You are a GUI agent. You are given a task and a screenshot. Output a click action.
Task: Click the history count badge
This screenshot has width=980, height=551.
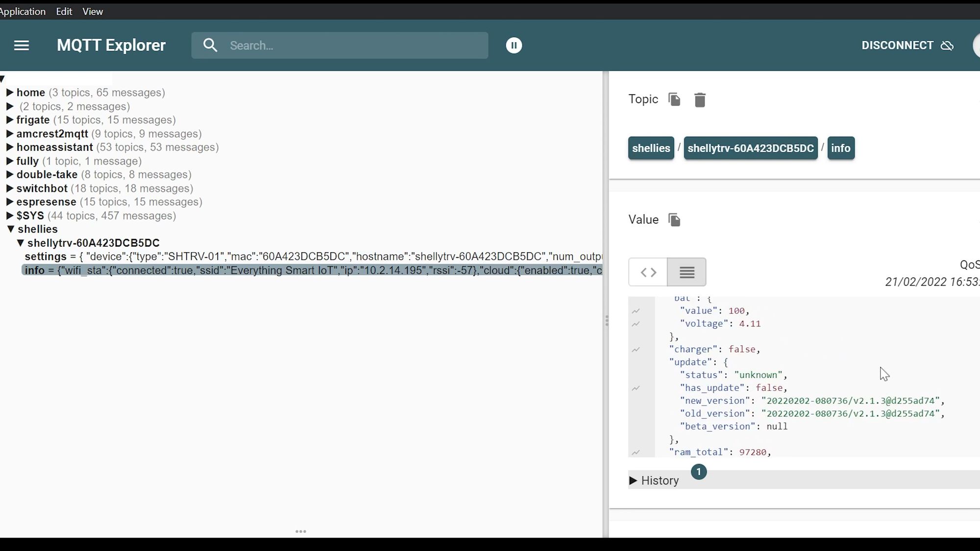coord(699,472)
